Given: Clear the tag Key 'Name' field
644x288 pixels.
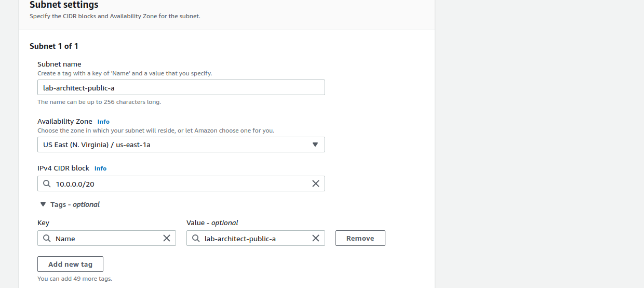Looking at the screenshot, I should (167, 238).
